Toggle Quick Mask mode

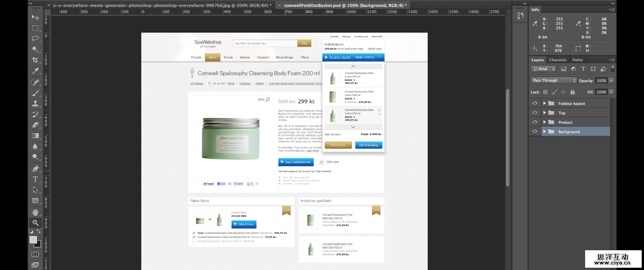pyautogui.click(x=35, y=254)
